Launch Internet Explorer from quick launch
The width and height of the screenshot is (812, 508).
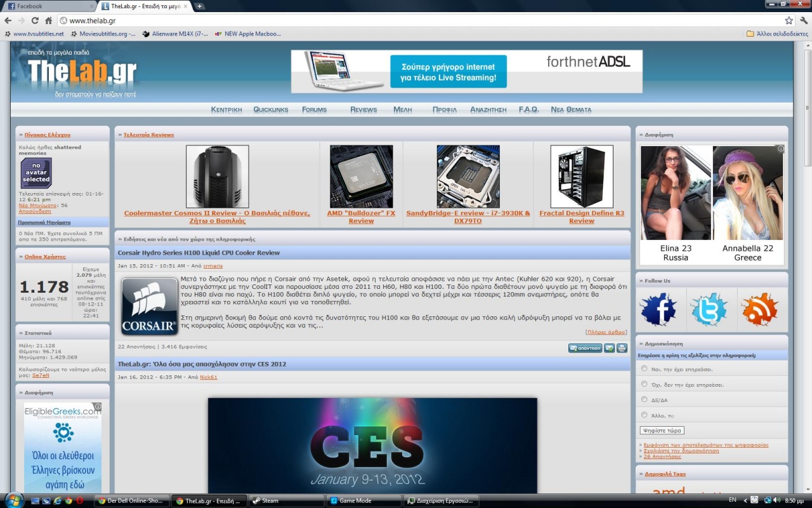click(x=57, y=501)
